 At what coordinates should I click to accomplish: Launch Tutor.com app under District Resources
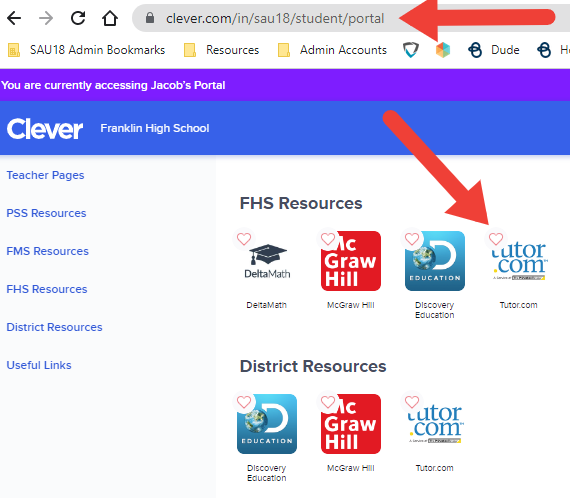pyautogui.click(x=435, y=424)
